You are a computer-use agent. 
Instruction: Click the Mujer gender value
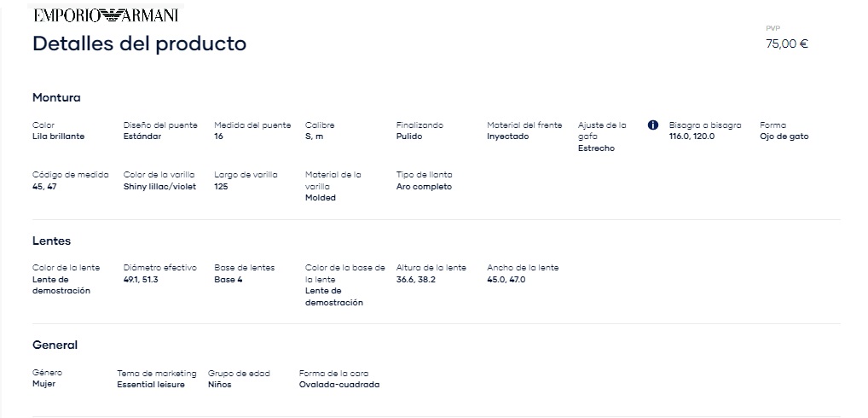click(x=43, y=384)
